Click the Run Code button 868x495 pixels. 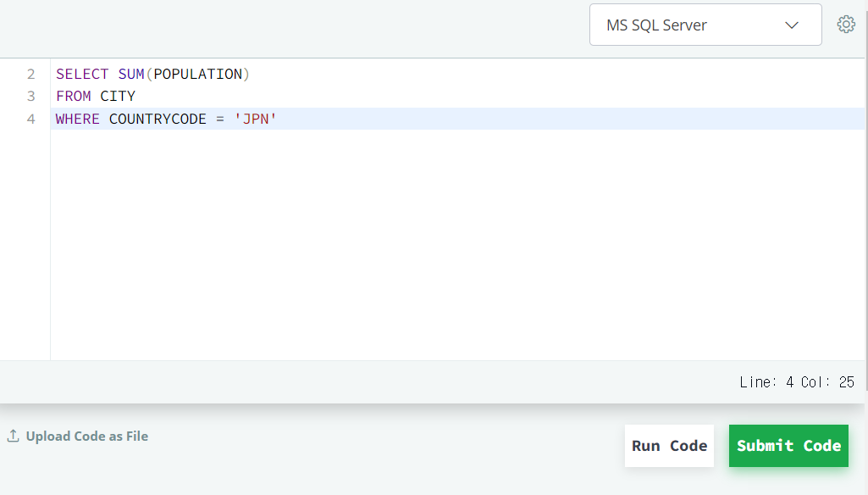pos(669,446)
